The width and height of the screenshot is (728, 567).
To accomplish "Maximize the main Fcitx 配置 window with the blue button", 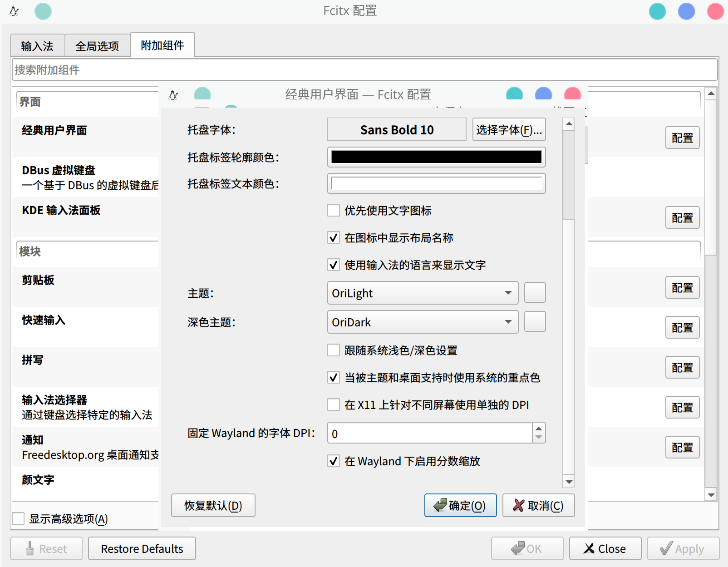I will 686,11.
